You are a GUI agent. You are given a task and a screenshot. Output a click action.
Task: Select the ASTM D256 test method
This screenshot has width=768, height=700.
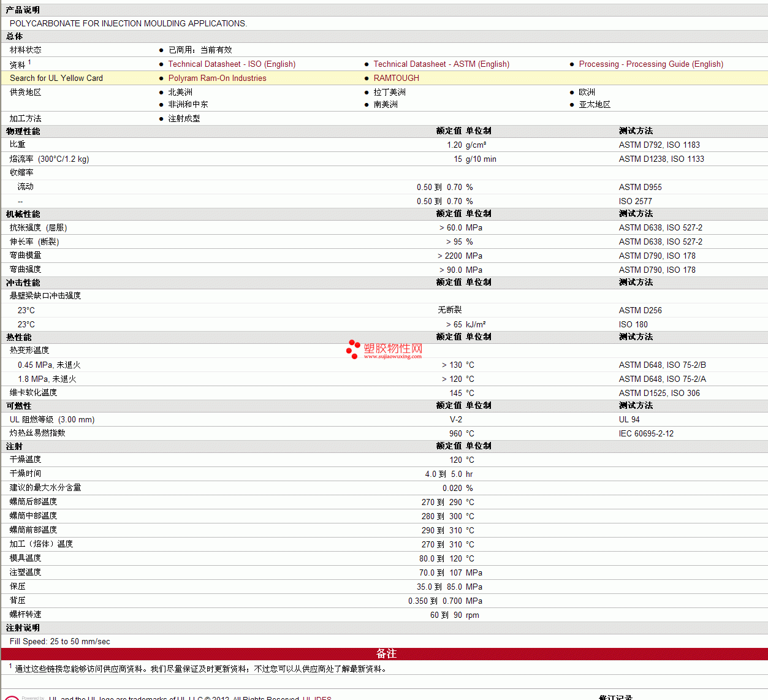pos(641,310)
